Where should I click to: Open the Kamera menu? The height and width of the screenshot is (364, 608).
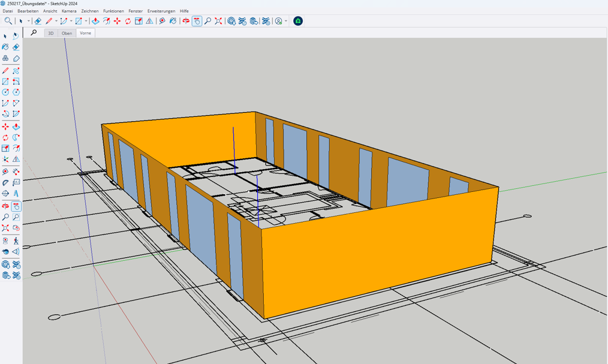pos(69,11)
